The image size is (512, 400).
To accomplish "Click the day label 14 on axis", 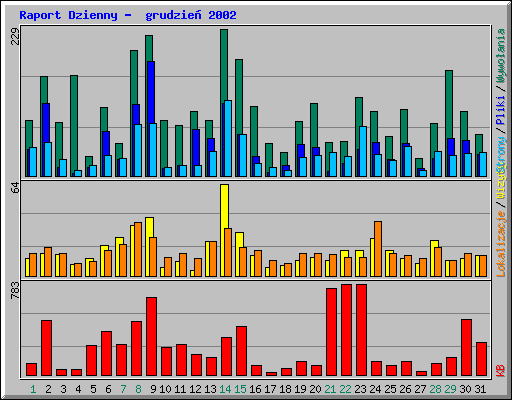I will tap(225, 389).
